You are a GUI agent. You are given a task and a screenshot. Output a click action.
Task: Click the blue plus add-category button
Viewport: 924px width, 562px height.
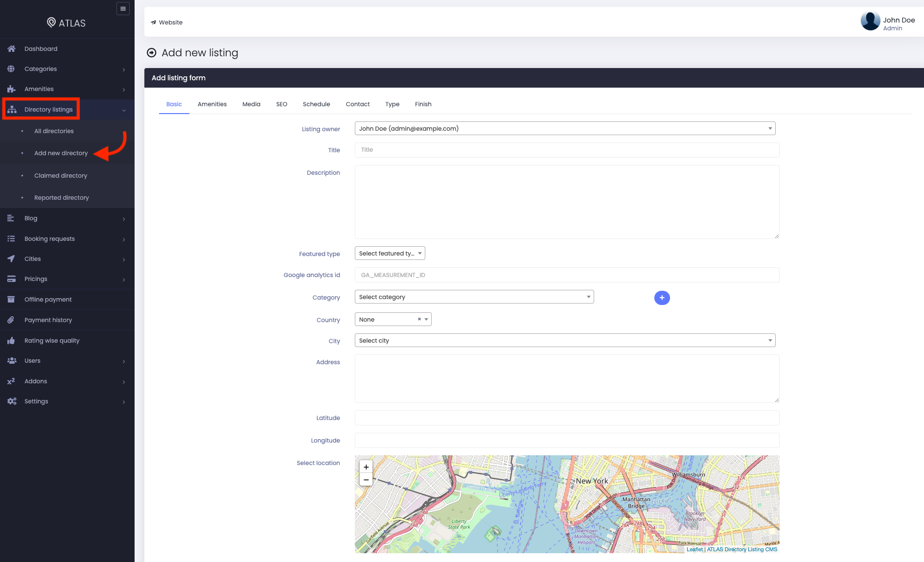662,298
